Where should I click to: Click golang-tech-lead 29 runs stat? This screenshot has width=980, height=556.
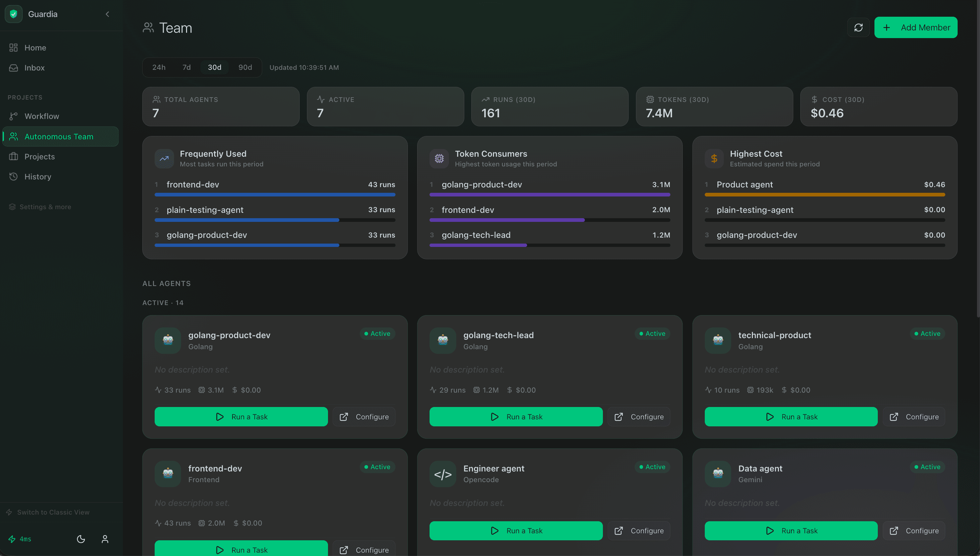[448, 390]
